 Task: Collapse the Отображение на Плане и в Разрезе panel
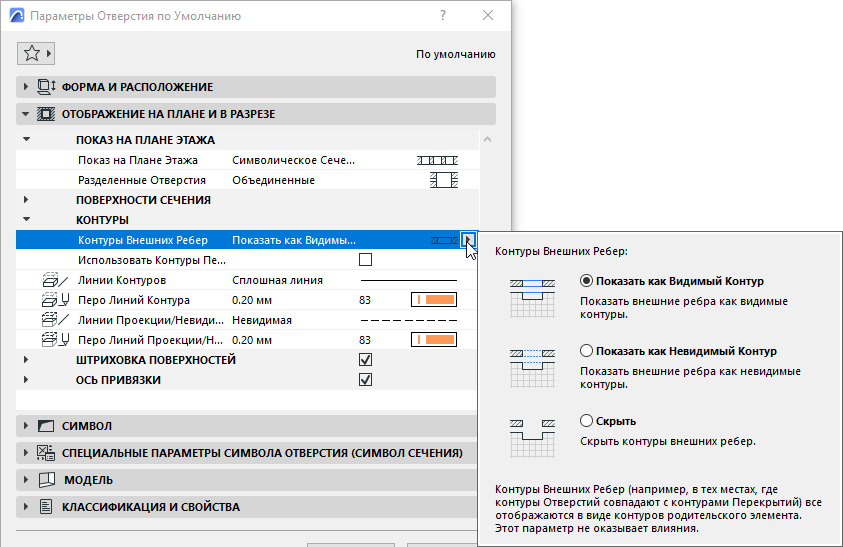tap(25, 114)
